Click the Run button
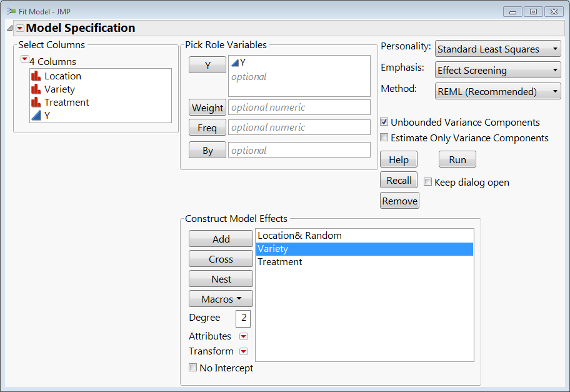 457,159
